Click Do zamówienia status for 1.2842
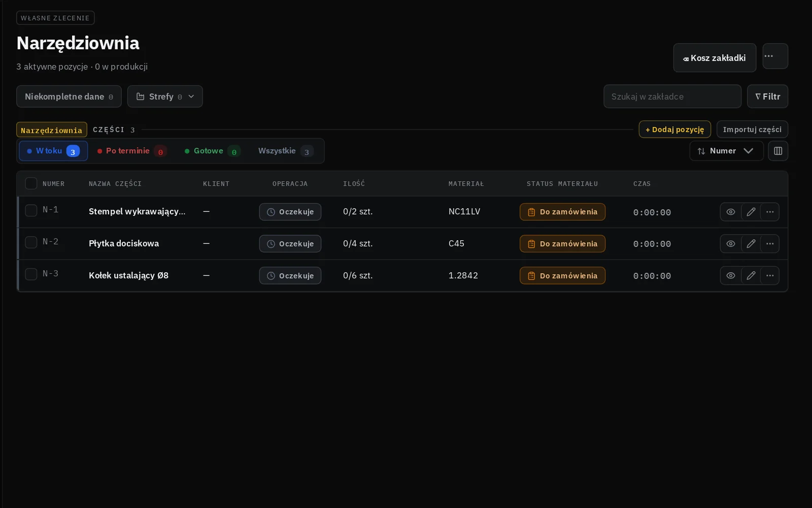This screenshot has width=812, height=508. [562, 275]
